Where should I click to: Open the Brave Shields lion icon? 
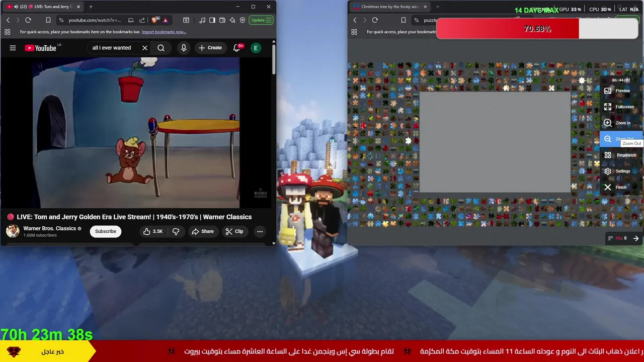coord(154,20)
